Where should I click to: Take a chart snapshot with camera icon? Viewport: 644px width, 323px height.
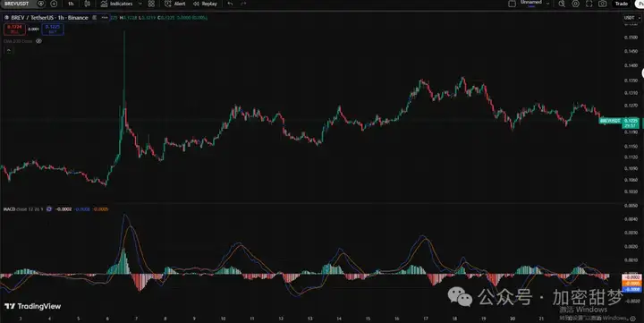point(602,4)
